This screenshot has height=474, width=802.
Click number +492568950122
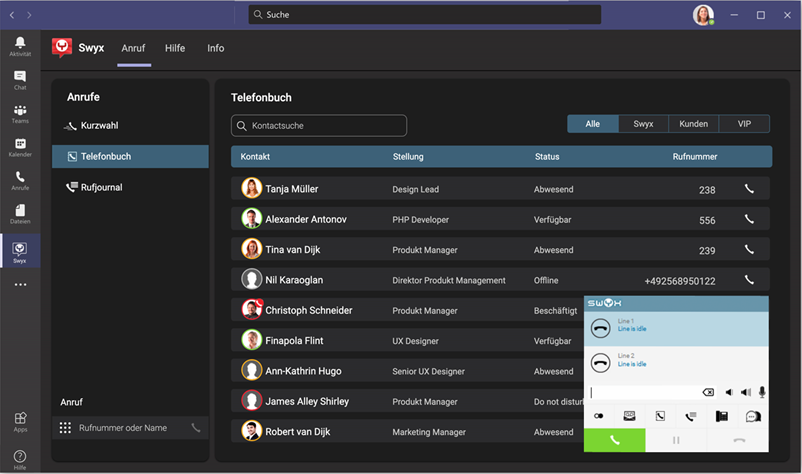[x=680, y=281]
